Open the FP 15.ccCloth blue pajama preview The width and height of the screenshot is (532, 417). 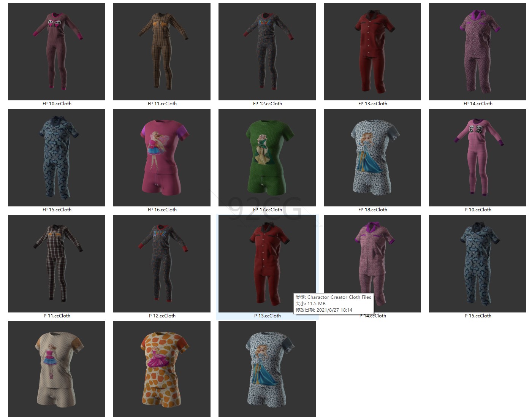pos(56,157)
